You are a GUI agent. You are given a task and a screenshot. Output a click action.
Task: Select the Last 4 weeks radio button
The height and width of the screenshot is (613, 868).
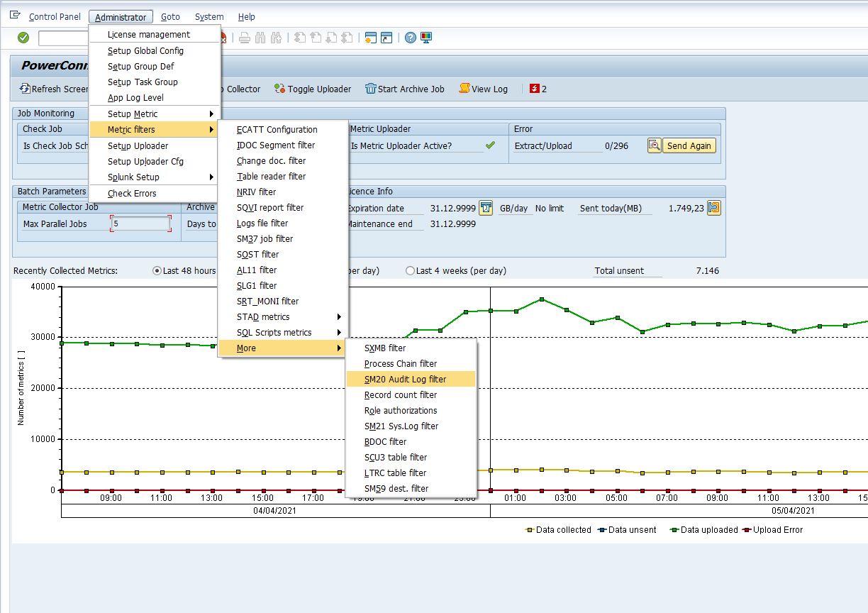pos(410,271)
